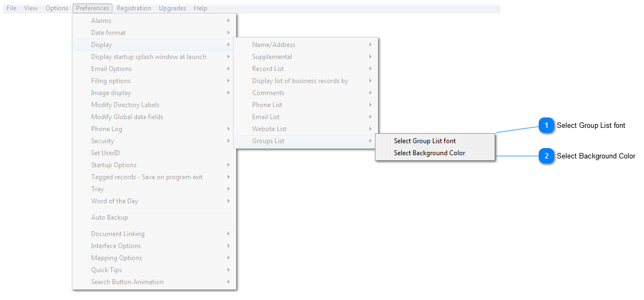
Task: Open the Image display submenu
Action: 154,93
